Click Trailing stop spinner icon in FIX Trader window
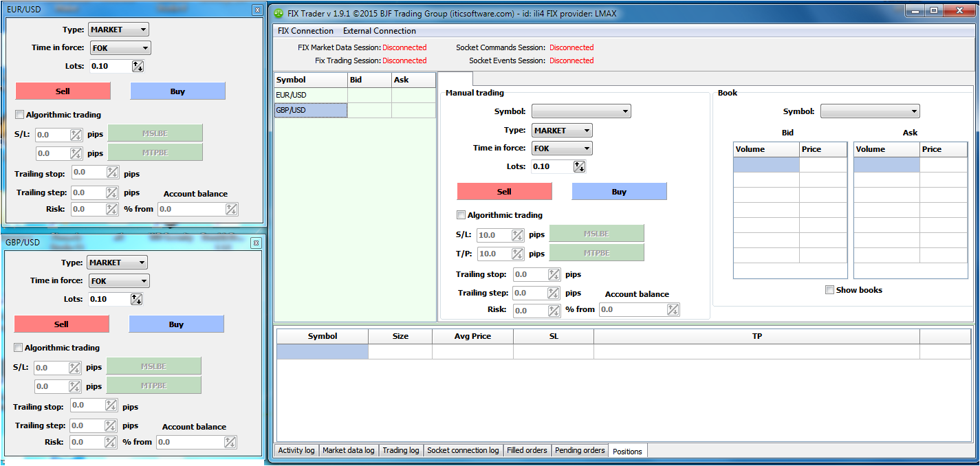 (x=554, y=274)
